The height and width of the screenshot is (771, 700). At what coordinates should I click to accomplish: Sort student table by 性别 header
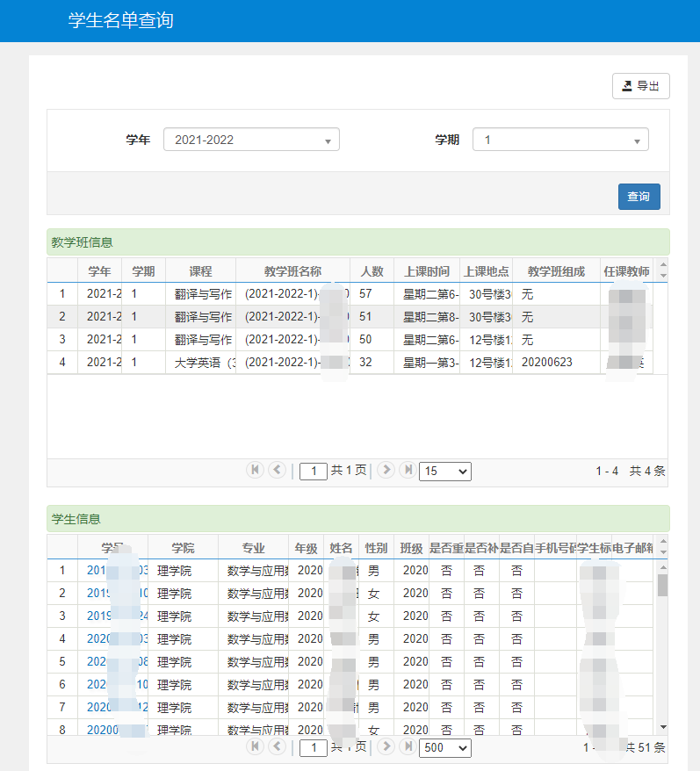[376, 548]
